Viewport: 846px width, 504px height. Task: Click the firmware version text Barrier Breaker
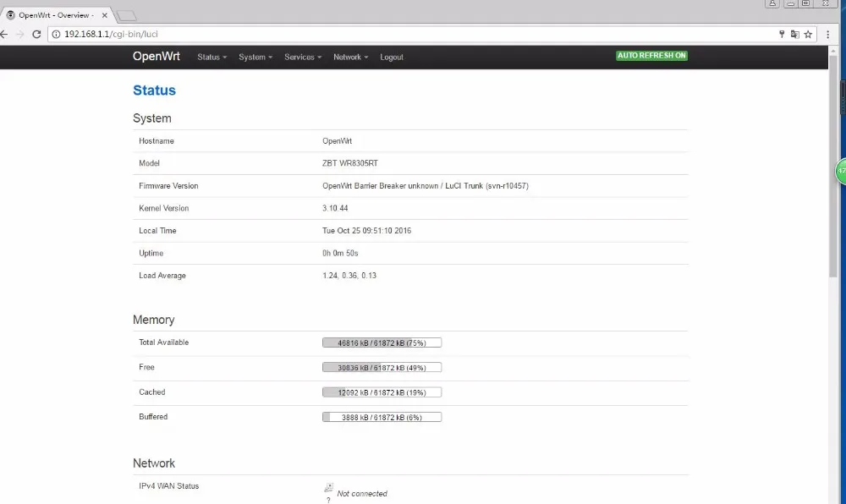pyautogui.click(x=380, y=186)
